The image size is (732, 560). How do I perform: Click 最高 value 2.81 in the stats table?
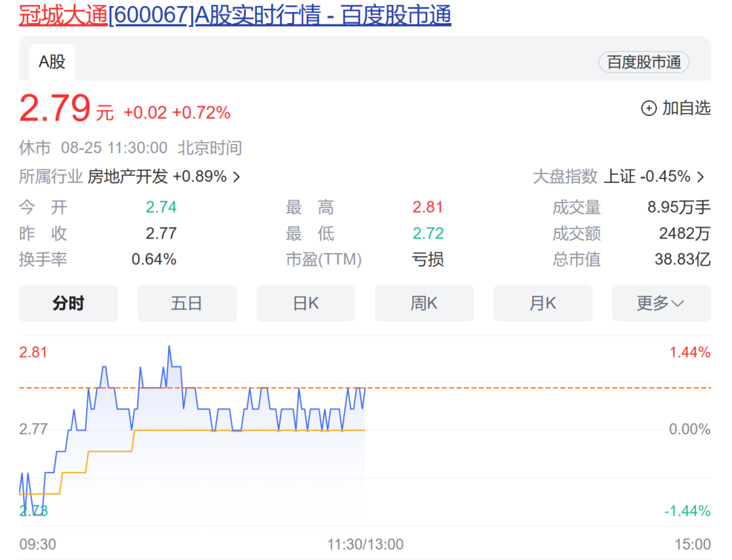(428, 207)
